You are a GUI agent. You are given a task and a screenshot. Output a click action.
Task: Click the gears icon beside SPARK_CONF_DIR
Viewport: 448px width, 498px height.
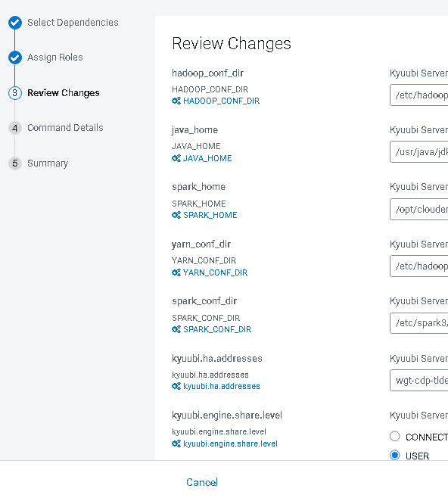point(176,329)
